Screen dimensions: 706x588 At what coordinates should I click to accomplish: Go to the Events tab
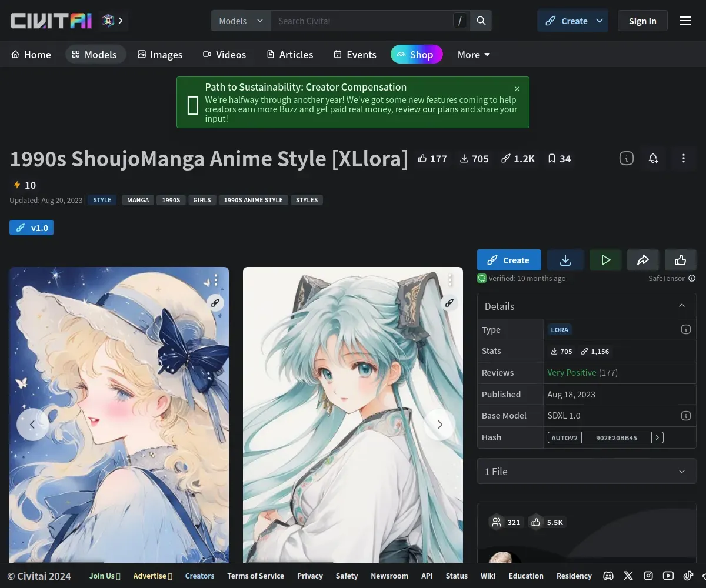355,54
